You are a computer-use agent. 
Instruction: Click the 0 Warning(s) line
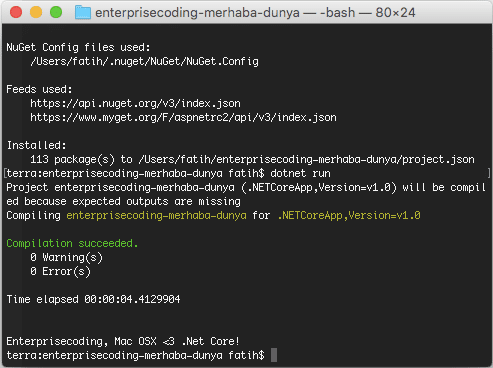66,257
